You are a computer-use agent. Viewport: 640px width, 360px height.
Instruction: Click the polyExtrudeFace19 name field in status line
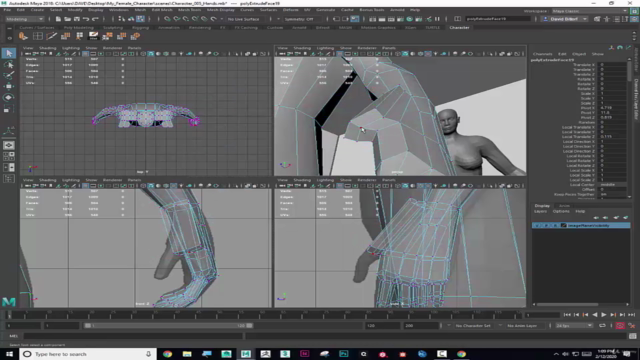[498, 19]
